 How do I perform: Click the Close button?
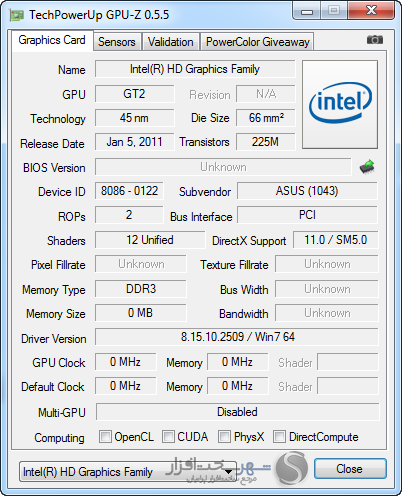point(350,469)
